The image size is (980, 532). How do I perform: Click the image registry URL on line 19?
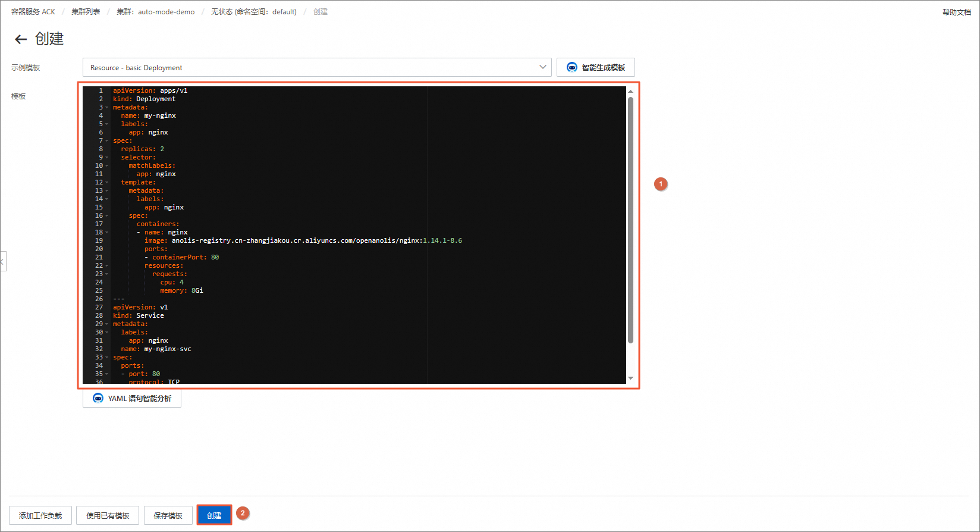317,241
